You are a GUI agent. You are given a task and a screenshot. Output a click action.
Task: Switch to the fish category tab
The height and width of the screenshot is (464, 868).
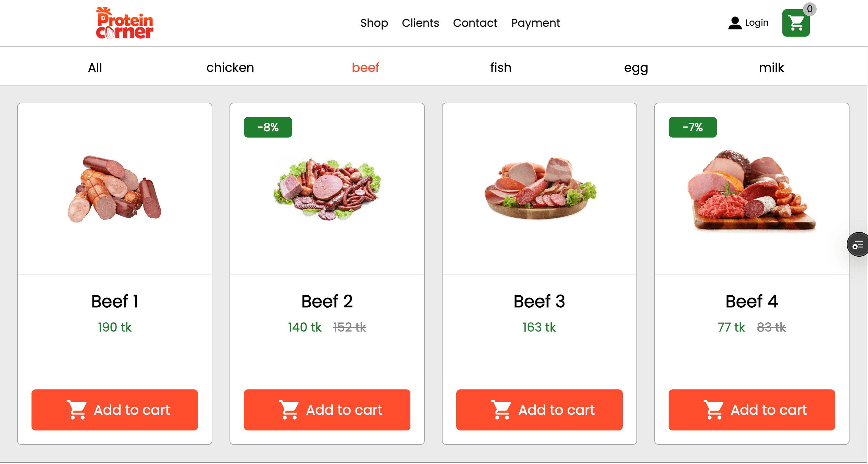[x=500, y=67]
